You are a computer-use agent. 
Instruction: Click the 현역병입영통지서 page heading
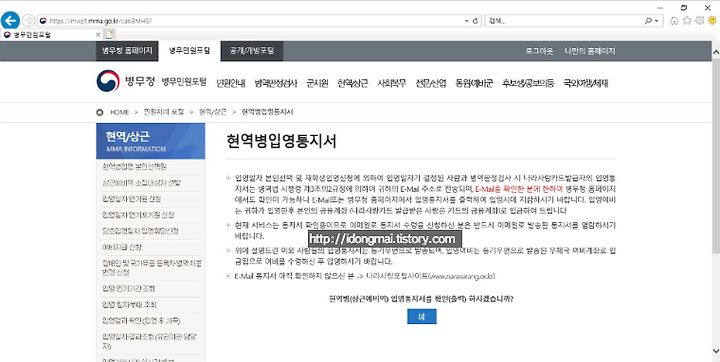tap(281, 141)
